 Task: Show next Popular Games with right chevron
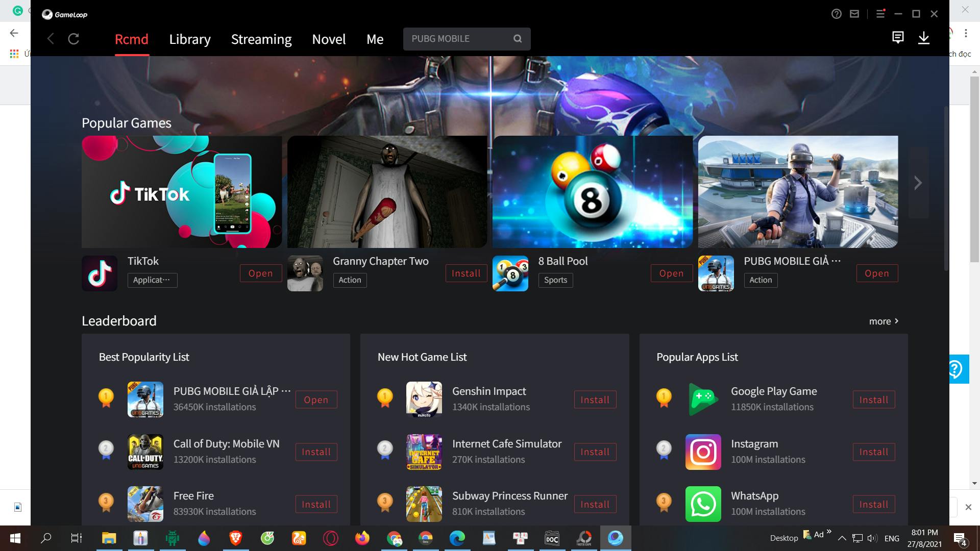[918, 183]
